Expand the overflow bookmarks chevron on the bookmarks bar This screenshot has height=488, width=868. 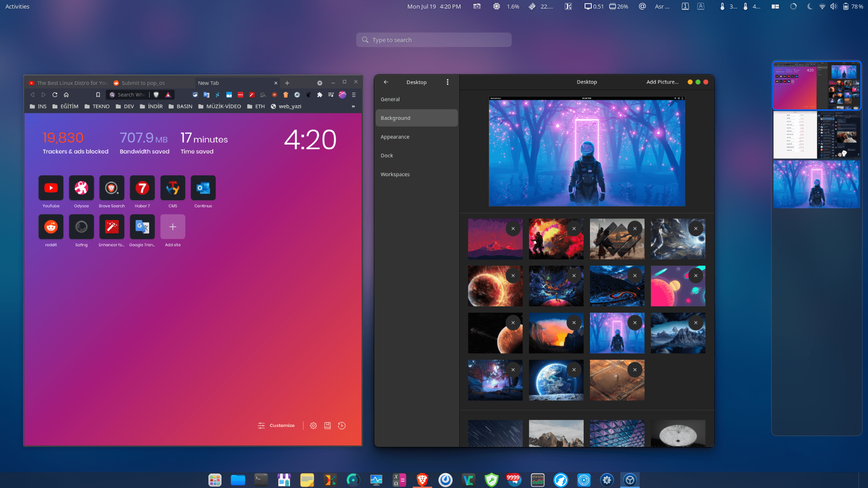coord(353,106)
